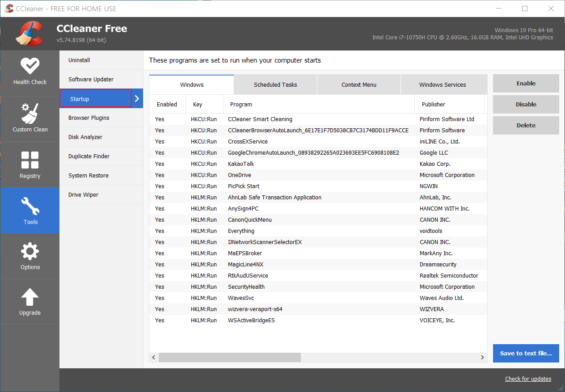
Task: Select the wizvera-veraport-x64 entry
Action: tap(318, 309)
